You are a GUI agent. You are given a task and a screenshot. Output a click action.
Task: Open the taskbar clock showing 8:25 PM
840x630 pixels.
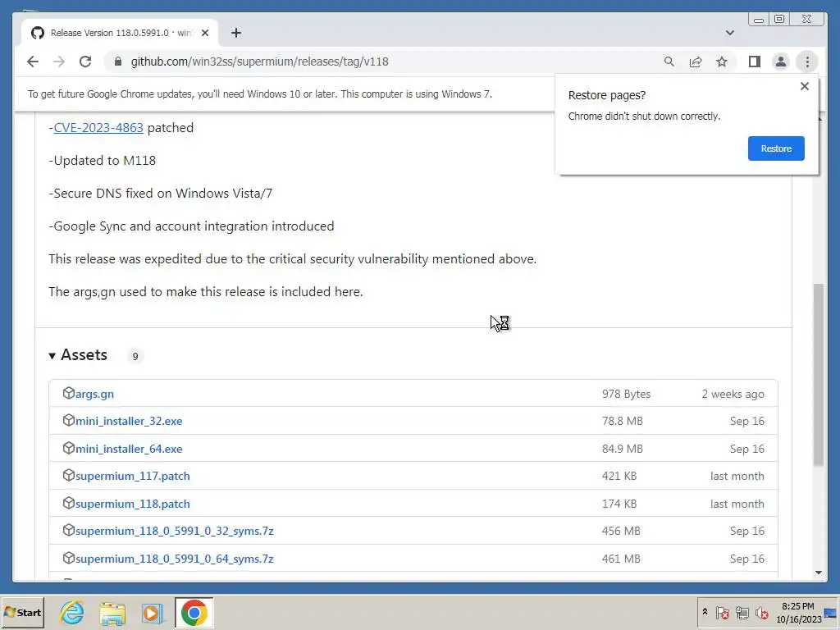pyautogui.click(x=798, y=612)
